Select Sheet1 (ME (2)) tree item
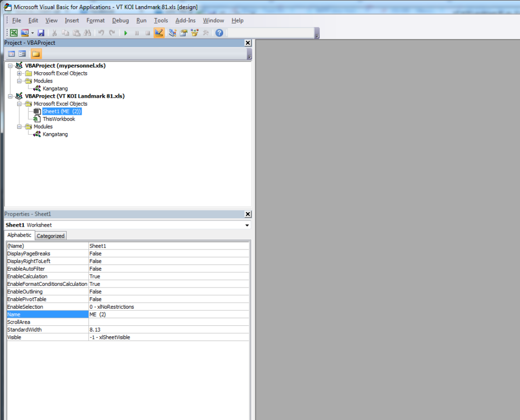 pyautogui.click(x=62, y=111)
